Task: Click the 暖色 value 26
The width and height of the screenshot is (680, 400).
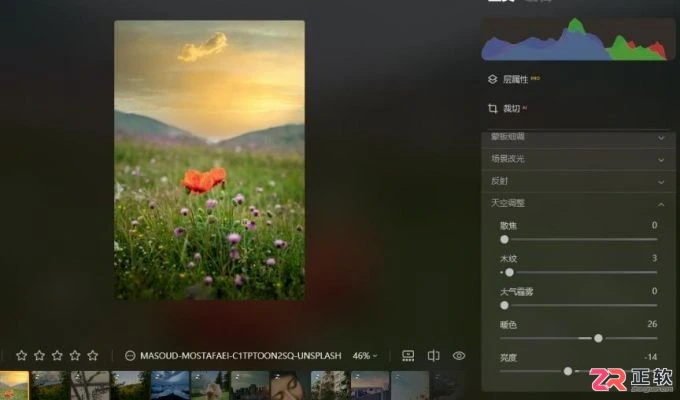Action: [652, 324]
